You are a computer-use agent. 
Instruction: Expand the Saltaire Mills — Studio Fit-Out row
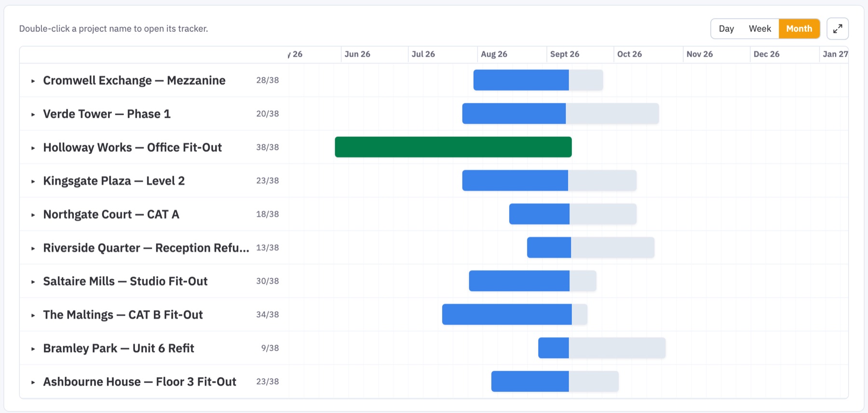click(33, 282)
